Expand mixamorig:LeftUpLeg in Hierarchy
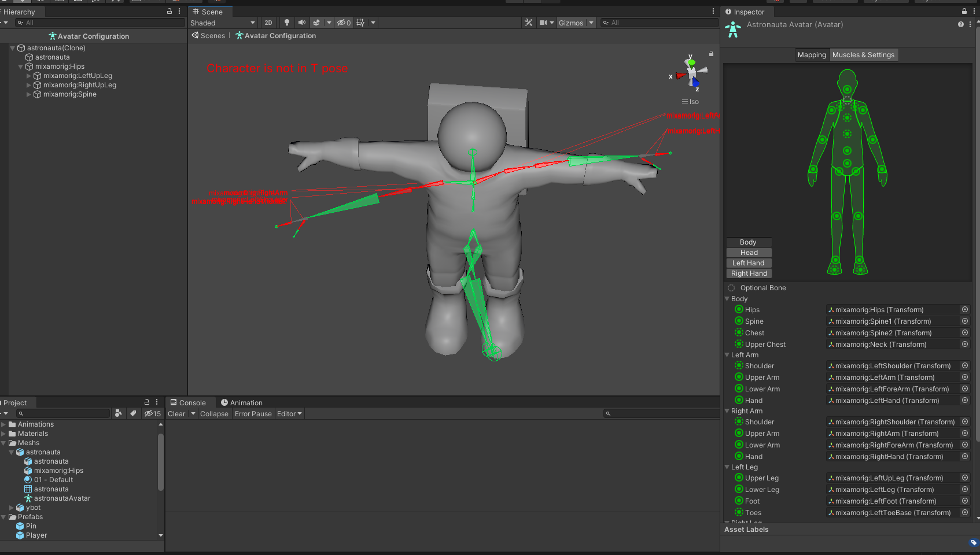 coord(28,76)
